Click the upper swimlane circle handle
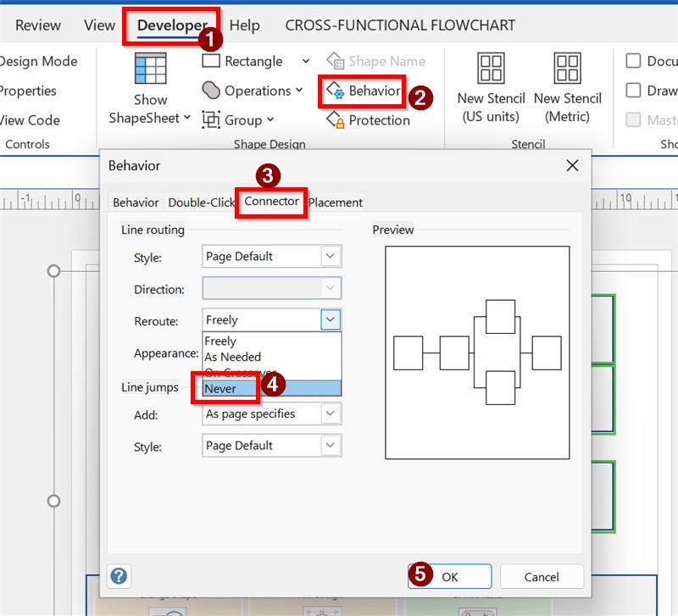The width and height of the screenshot is (678, 616). point(53,271)
